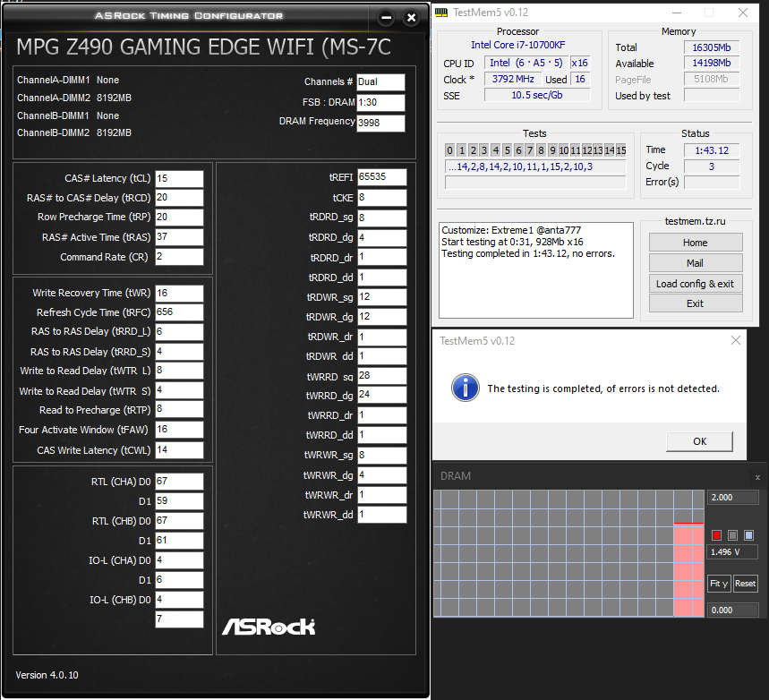Click the RTL (CHA) D0 field
Image resolution: width=769 pixels, height=700 pixels.
click(180, 482)
